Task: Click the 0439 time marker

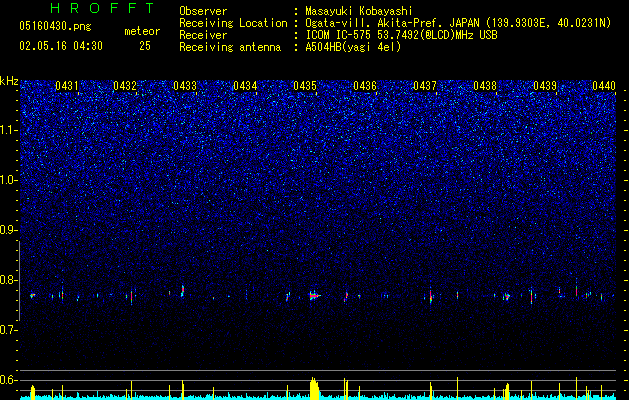Action: click(545, 86)
